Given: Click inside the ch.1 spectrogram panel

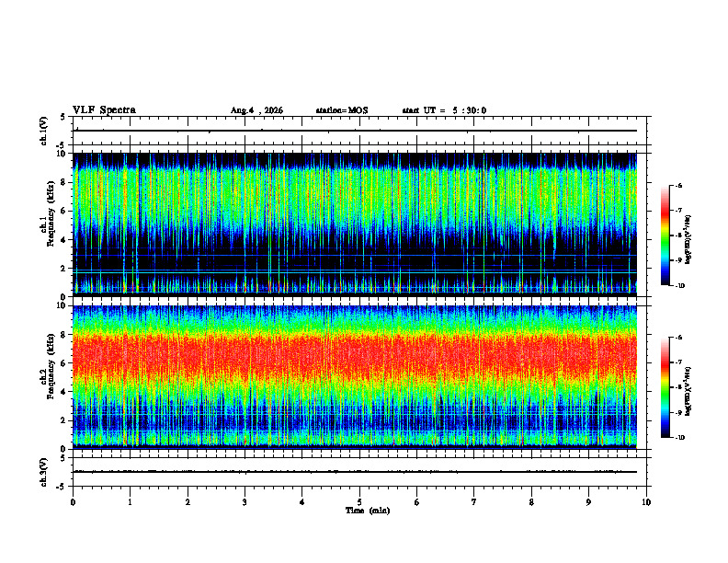Looking at the screenshot, I should point(355,224).
